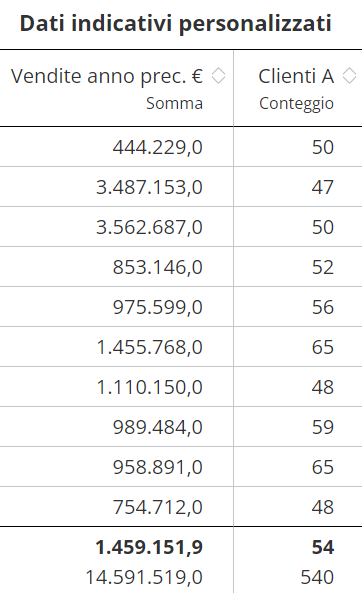Select the Clienti A column header
Screen dimensions: 362x600
(296, 76)
